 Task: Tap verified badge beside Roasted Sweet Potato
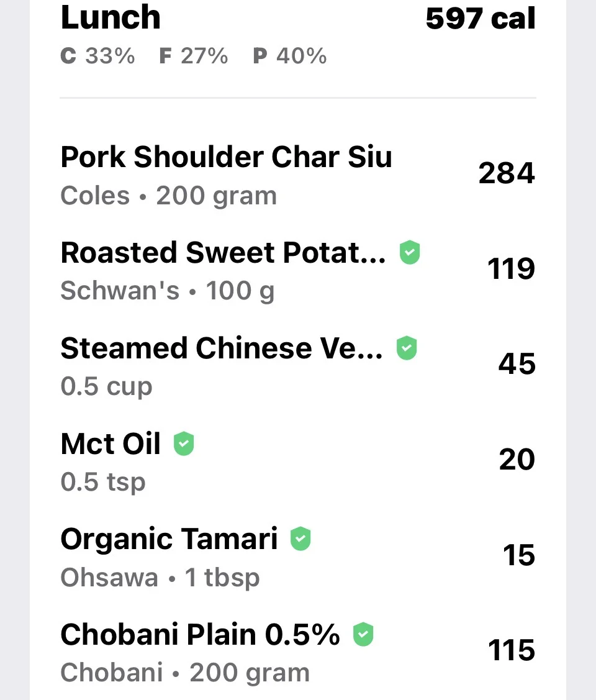[x=410, y=253]
